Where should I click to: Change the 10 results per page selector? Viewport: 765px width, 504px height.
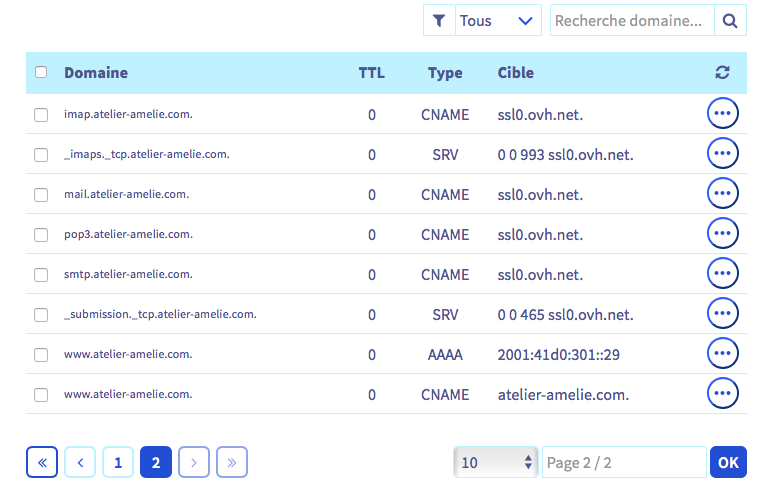(x=495, y=462)
